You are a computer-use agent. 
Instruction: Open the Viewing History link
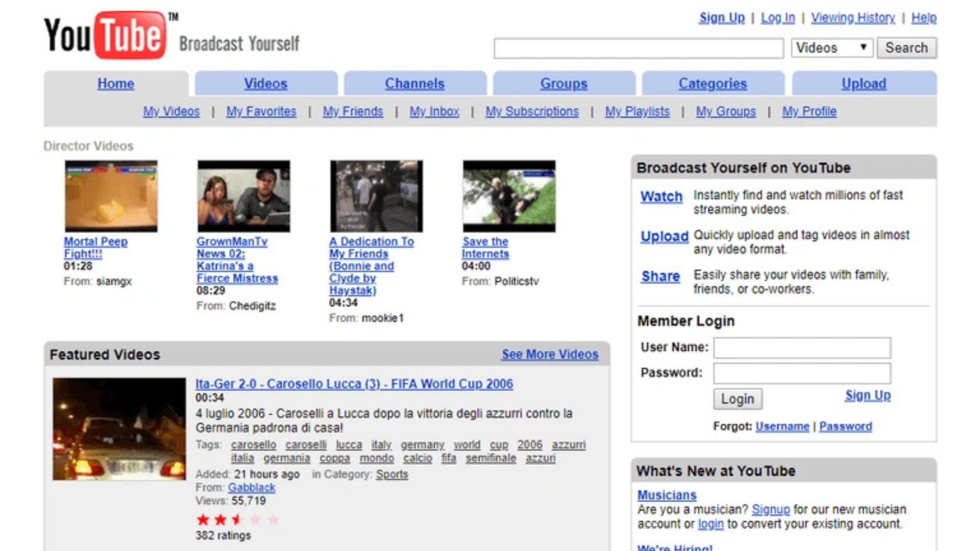pos(853,18)
